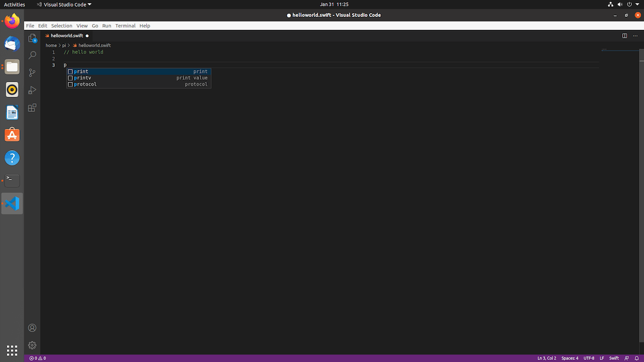Open the Extensions view
This screenshot has width=644, height=362.
(x=32, y=108)
